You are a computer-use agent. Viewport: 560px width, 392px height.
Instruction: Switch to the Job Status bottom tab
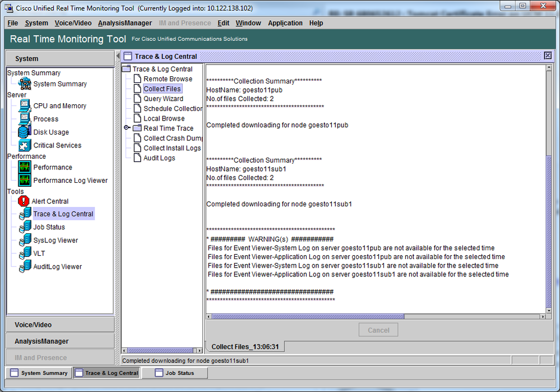point(175,373)
